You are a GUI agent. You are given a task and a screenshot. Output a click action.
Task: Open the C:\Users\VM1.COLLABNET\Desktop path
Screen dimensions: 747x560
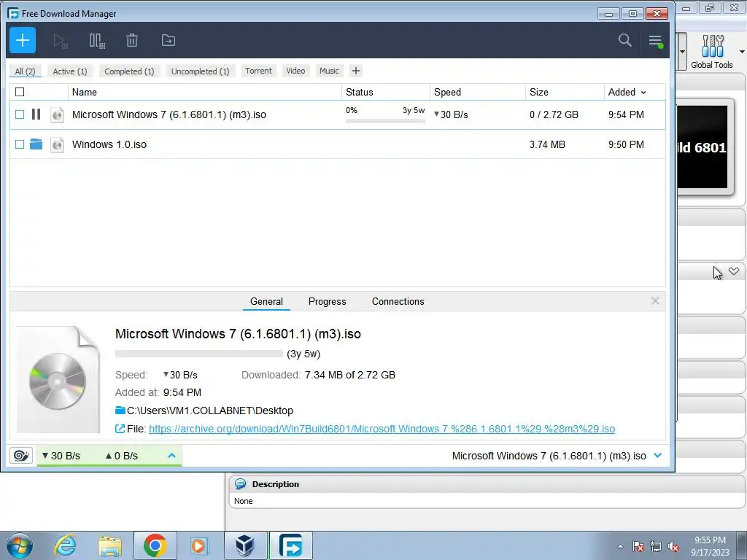point(210,411)
